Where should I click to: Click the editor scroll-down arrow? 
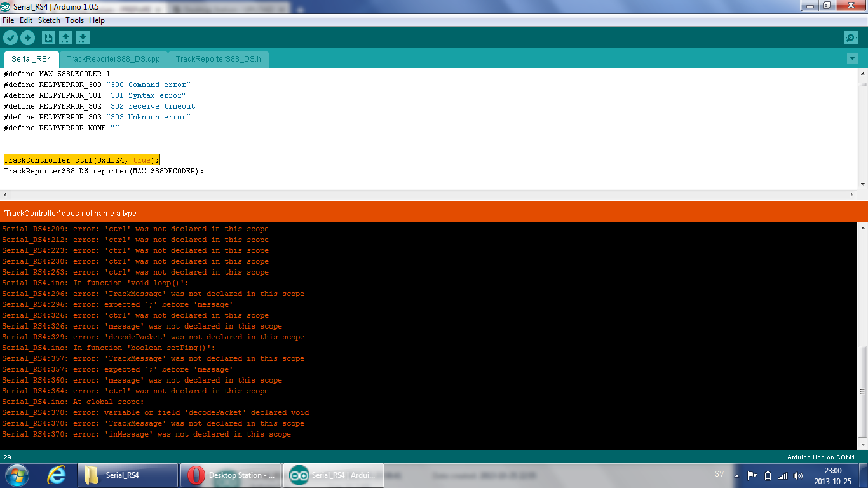pos(862,184)
